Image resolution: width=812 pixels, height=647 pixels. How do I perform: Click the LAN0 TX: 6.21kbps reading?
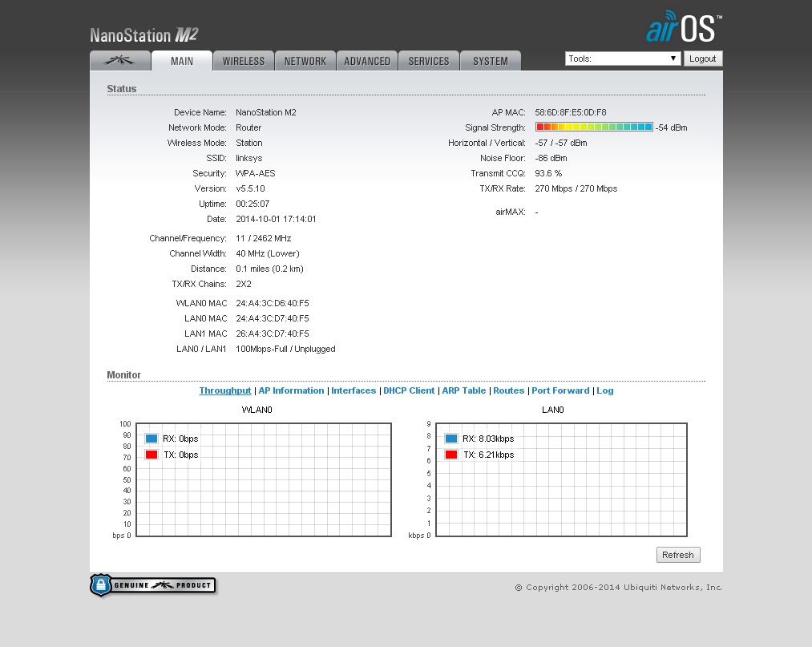pos(489,455)
